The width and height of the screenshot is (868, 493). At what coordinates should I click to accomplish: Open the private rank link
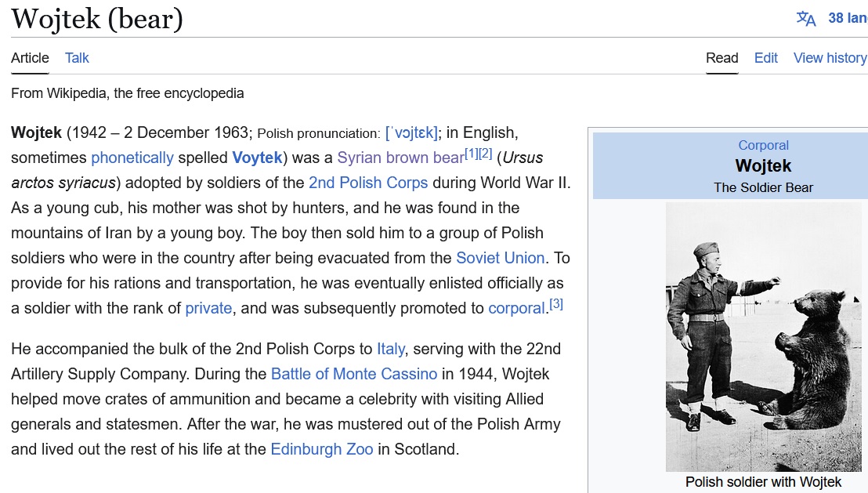pos(208,308)
